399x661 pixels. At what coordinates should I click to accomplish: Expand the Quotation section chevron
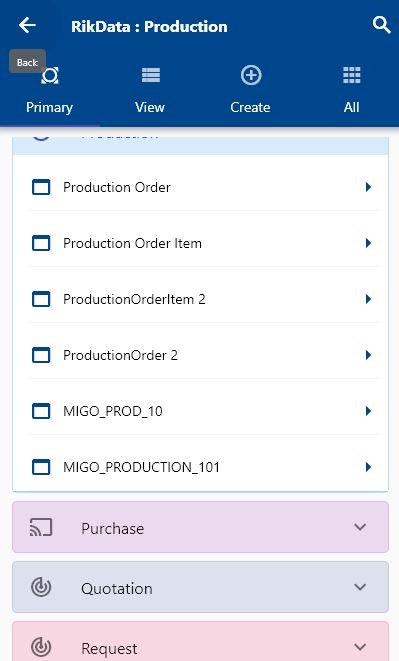(360, 587)
